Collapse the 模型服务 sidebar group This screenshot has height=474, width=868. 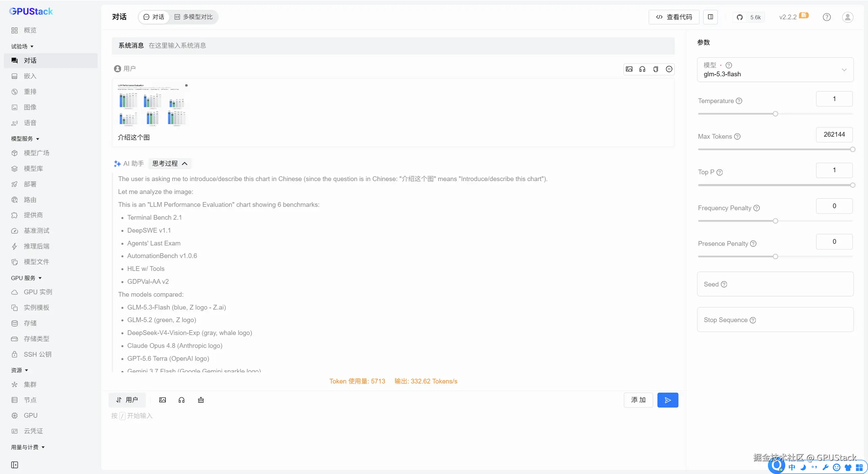[25, 139]
